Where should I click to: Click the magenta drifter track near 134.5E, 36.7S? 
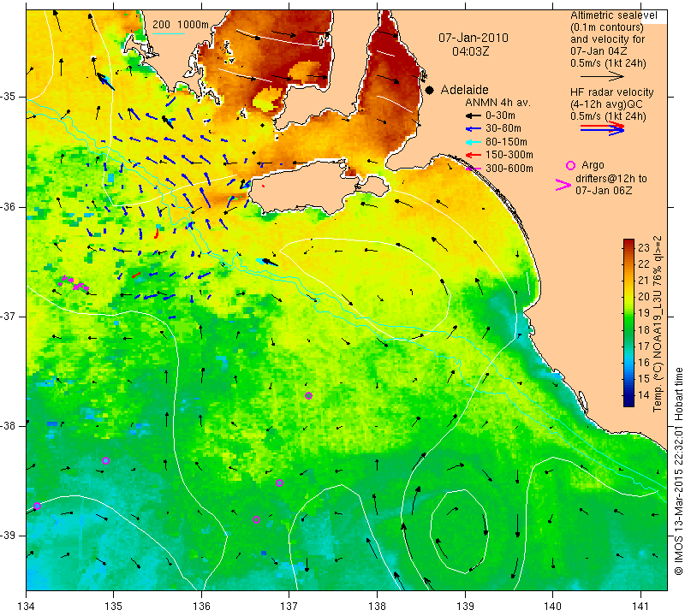coord(74,282)
